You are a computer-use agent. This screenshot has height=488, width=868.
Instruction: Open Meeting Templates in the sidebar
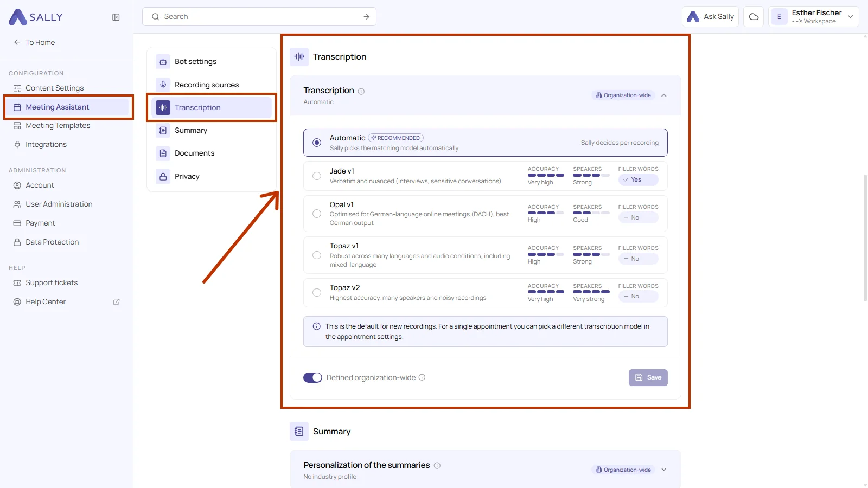[x=58, y=125]
